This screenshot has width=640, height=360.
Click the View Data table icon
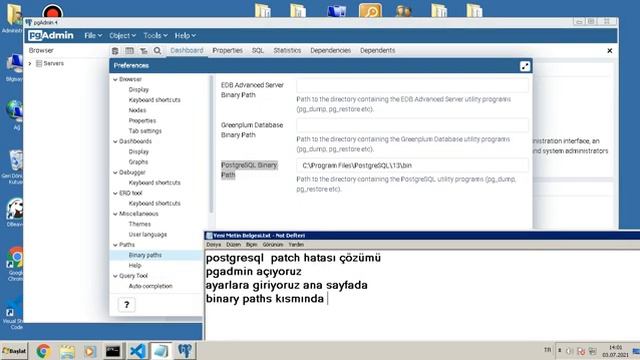pyautogui.click(x=129, y=51)
